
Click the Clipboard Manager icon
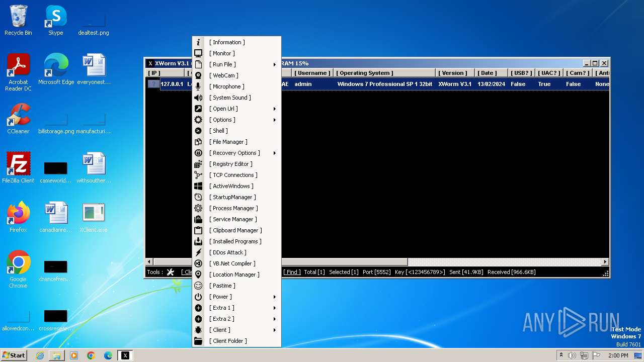click(198, 230)
